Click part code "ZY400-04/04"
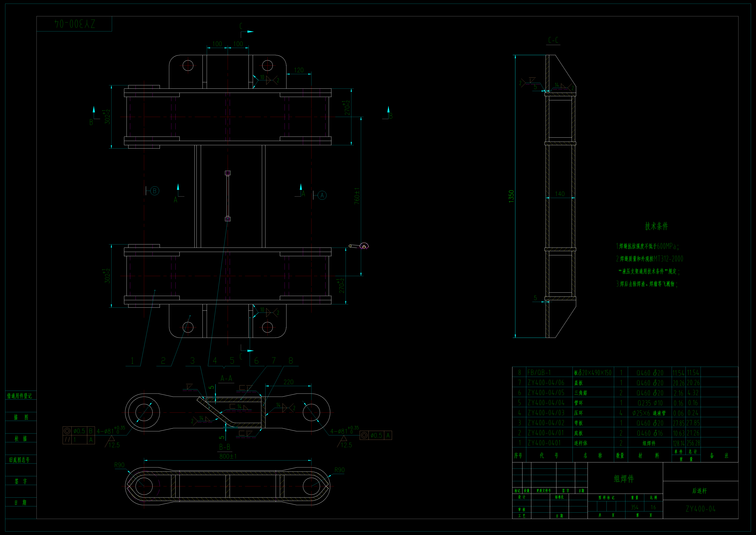 [x=546, y=403]
